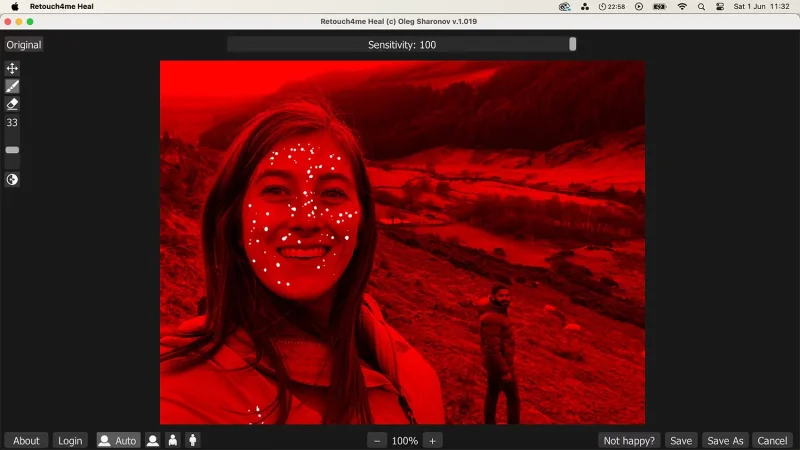Image resolution: width=800 pixels, height=450 pixels.
Task: Enable Auto detection mode
Action: 118,441
